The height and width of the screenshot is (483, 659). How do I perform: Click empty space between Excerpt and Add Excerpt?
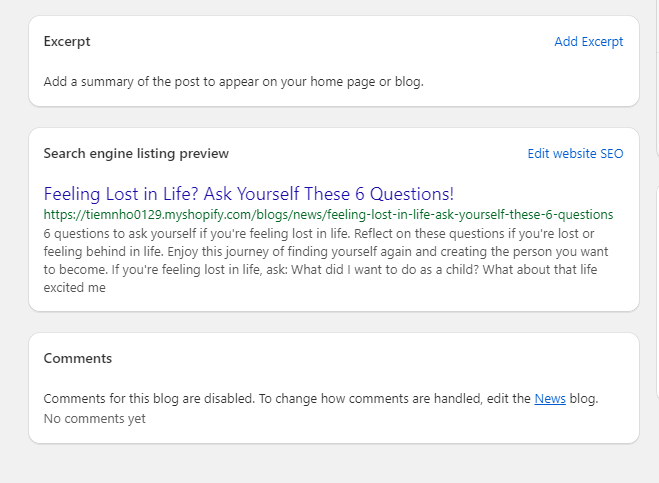[x=322, y=42]
